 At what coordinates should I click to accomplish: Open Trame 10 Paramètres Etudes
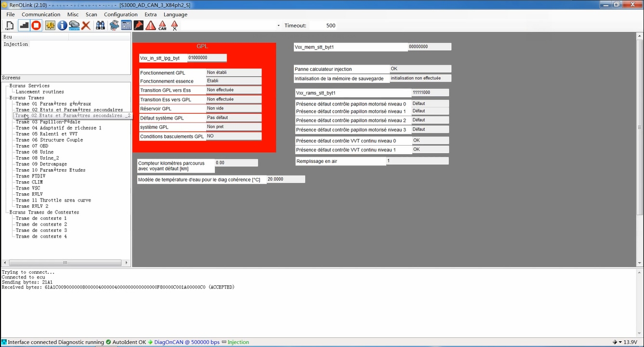(x=51, y=170)
